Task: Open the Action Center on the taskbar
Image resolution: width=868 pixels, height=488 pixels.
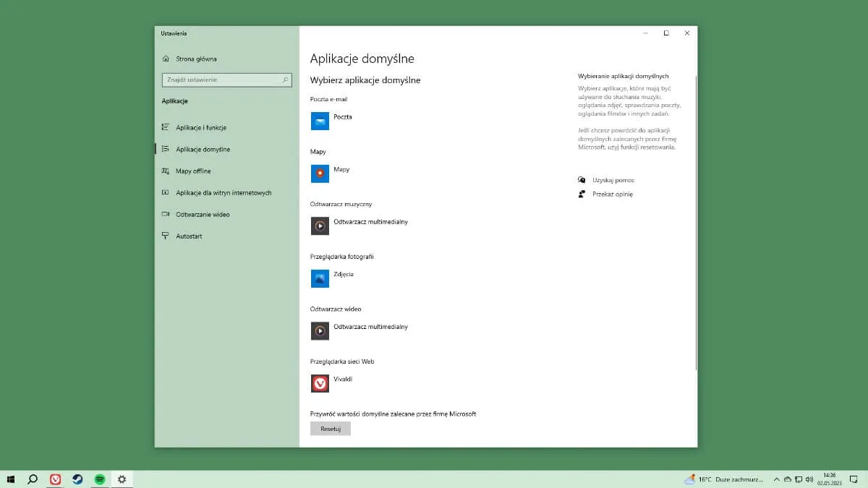Action: pos(854,479)
